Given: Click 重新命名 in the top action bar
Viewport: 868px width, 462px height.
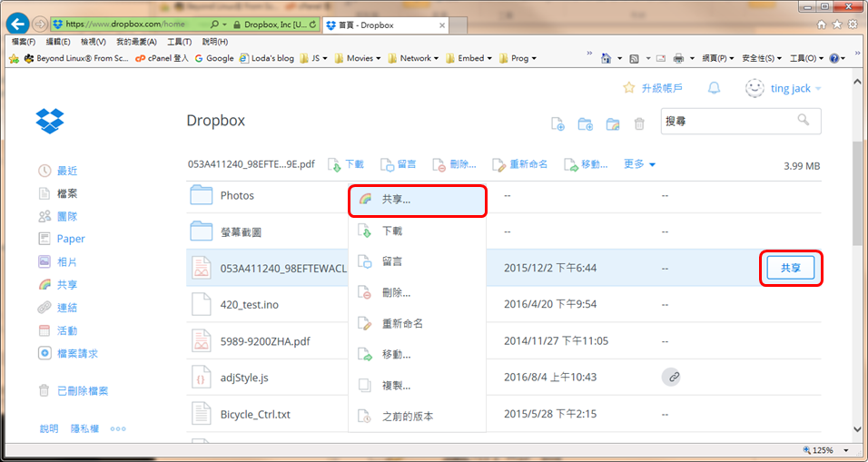Looking at the screenshot, I should [520, 164].
